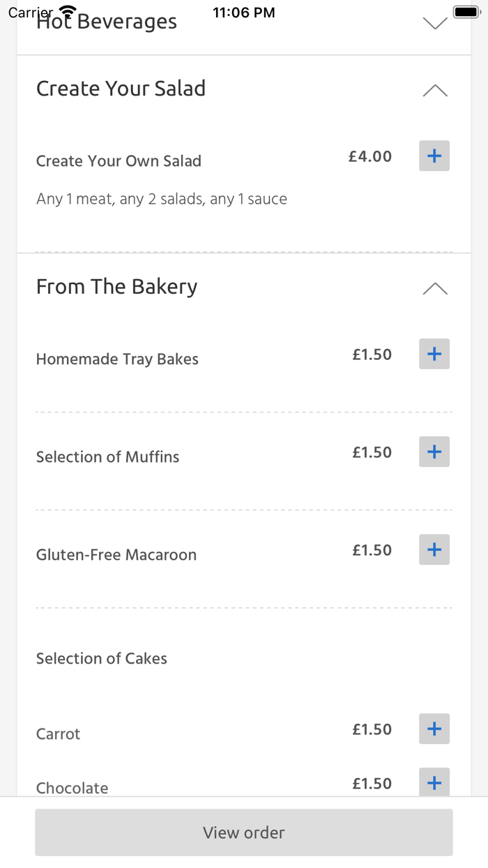
Task: Tap the Carrot cake option label
Action: [x=59, y=734]
